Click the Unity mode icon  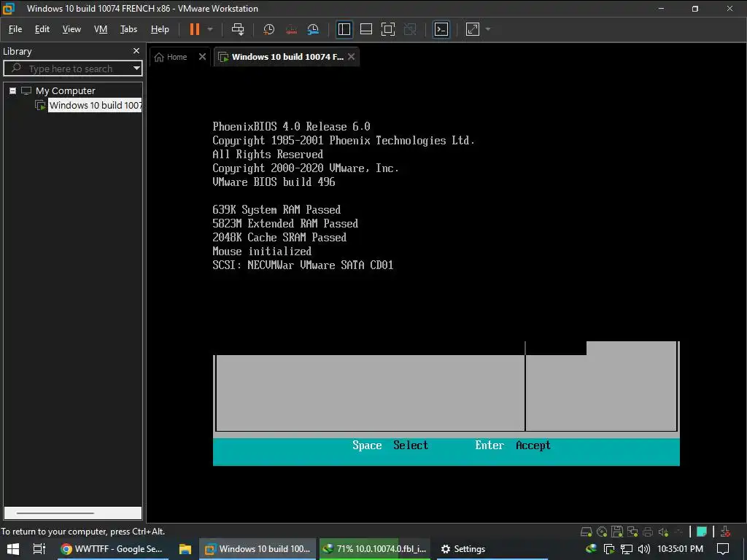410,29
